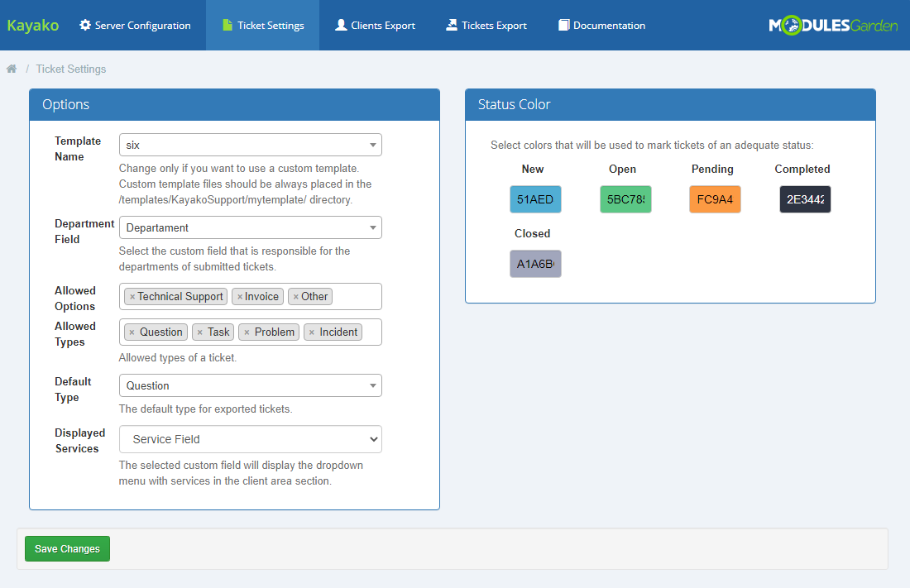Open the Ticket Settings tab text

click(x=271, y=25)
